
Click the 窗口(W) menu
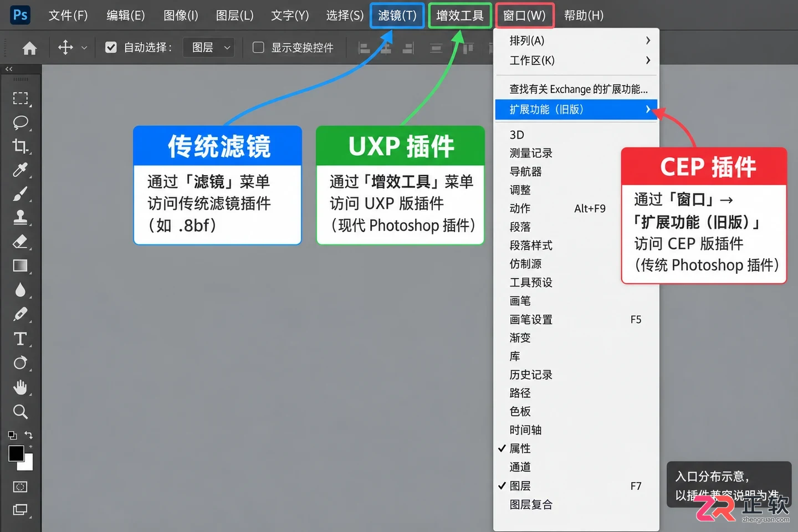pyautogui.click(x=524, y=16)
